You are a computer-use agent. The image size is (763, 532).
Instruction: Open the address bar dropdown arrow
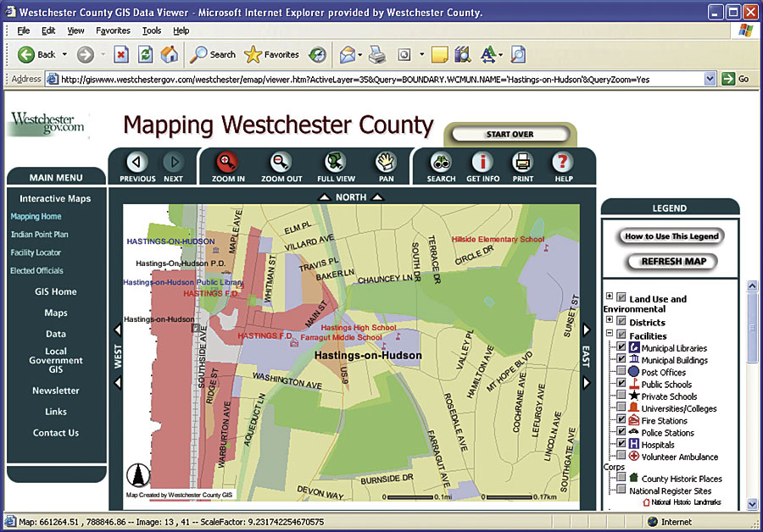[710, 79]
